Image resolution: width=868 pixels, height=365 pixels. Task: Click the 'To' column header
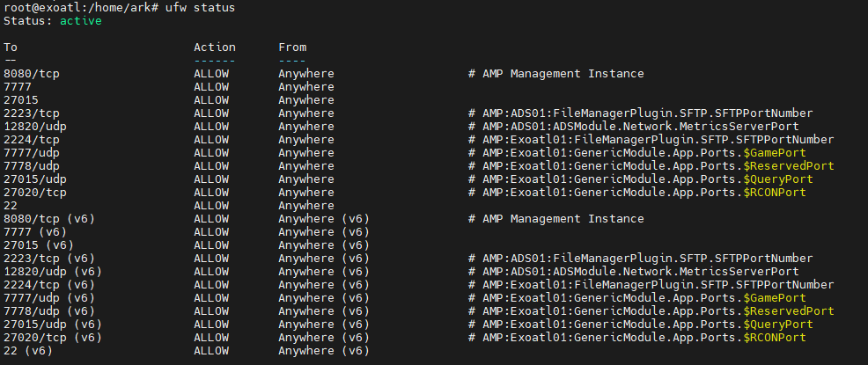pos(11,47)
